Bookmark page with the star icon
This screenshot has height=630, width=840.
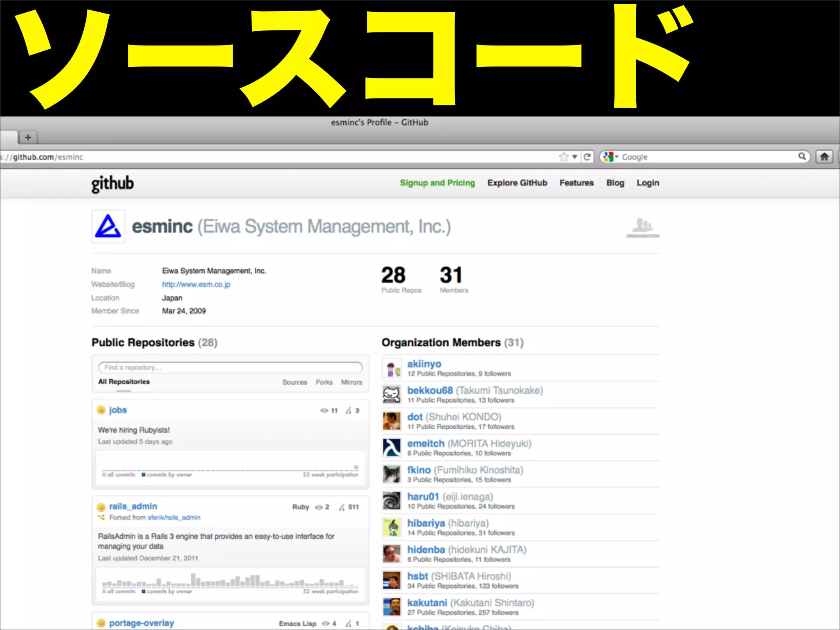click(564, 157)
